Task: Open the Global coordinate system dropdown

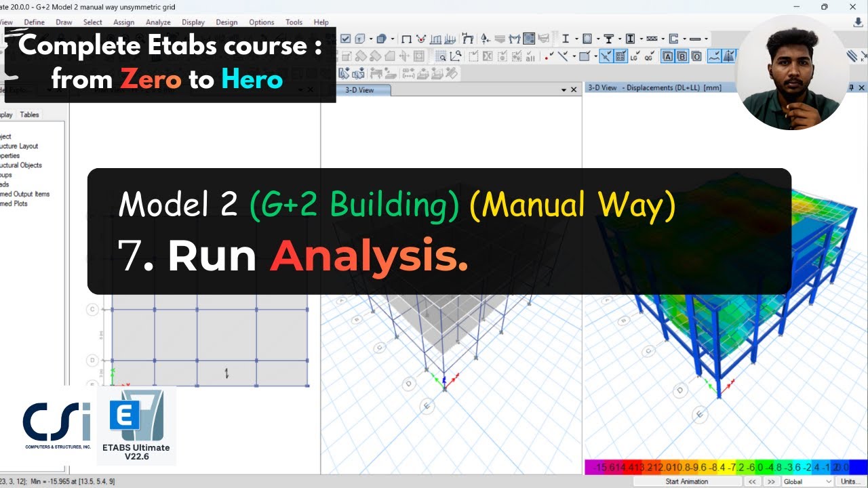Action: pos(807,481)
